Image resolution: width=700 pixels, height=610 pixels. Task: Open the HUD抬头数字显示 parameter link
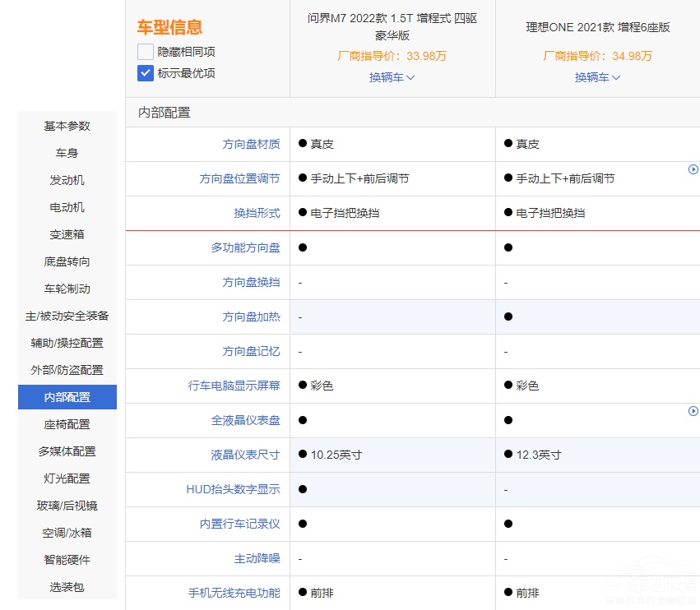[233, 489]
